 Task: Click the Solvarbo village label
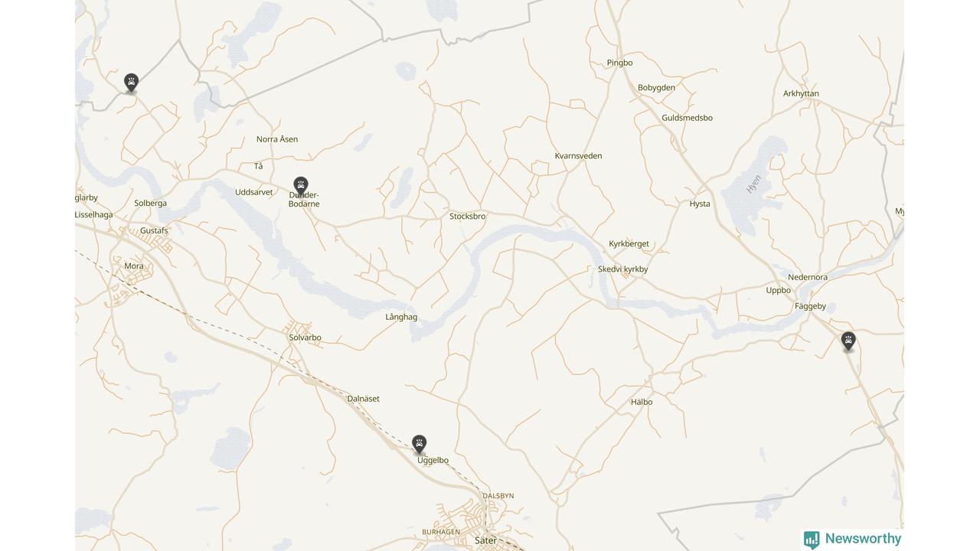tap(305, 337)
